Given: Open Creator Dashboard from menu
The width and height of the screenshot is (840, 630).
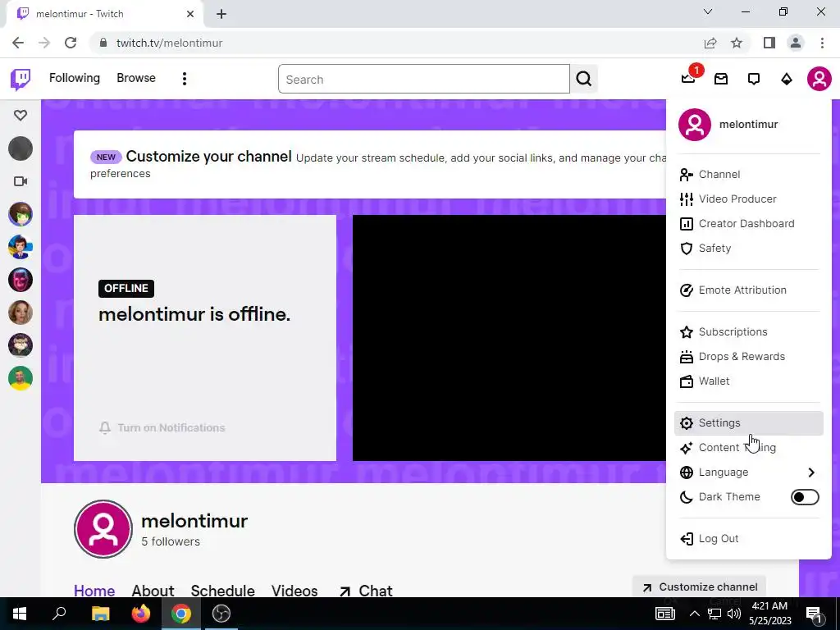Looking at the screenshot, I should click(748, 224).
